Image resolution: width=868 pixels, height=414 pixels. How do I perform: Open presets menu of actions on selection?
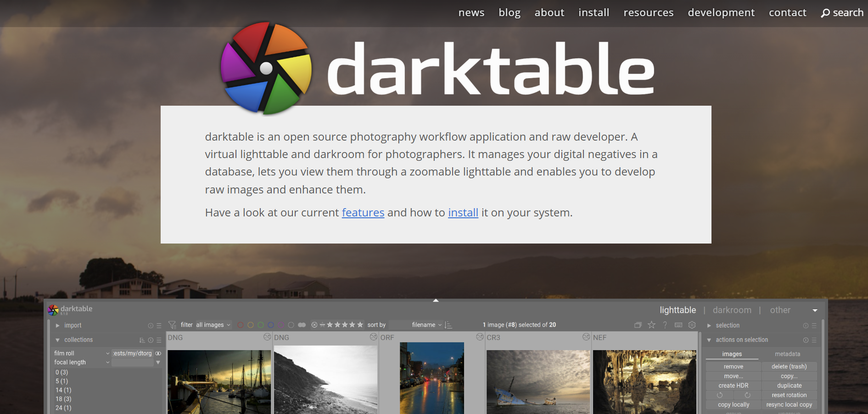[814, 340]
